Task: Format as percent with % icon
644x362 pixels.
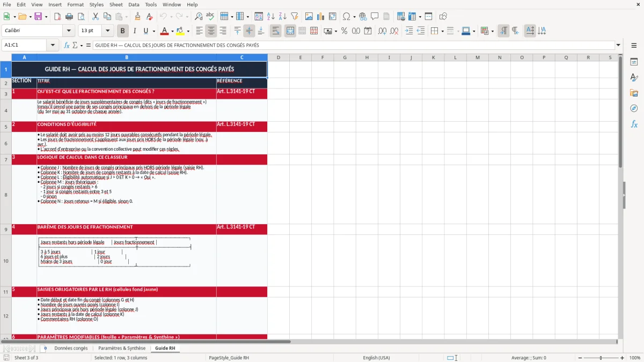Action: (x=344, y=31)
